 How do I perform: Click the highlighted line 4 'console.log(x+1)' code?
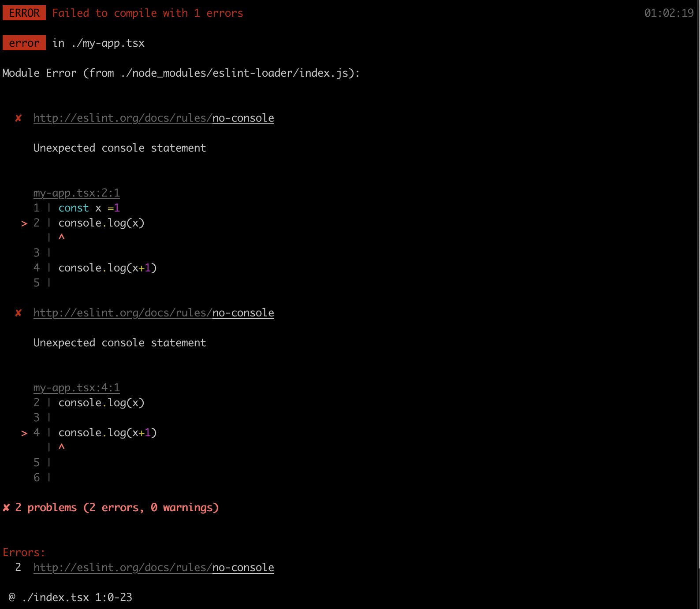[108, 433]
